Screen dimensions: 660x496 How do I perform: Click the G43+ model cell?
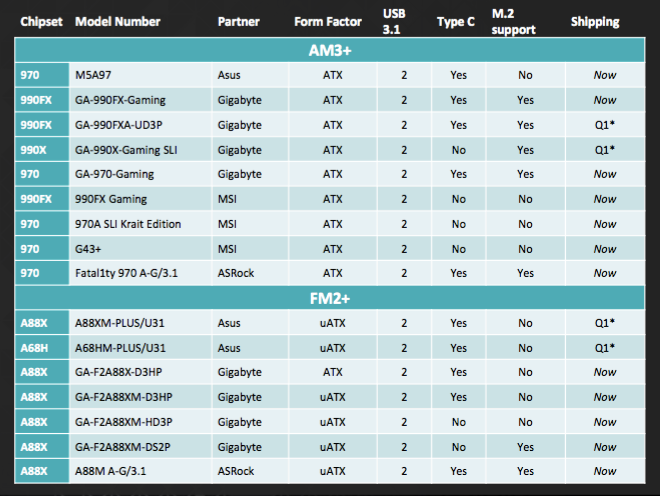88,248
